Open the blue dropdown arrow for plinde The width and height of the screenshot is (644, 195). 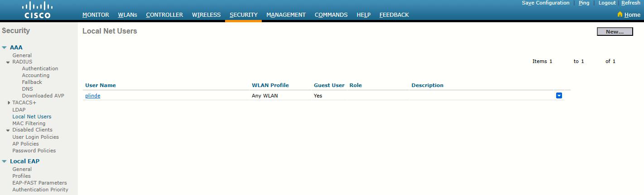(559, 96)
